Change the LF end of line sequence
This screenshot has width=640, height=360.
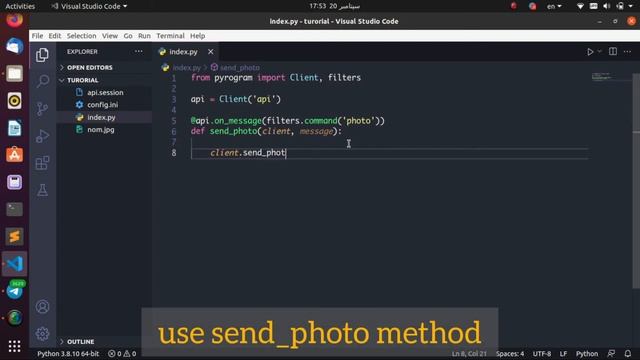tap(563, 353)
